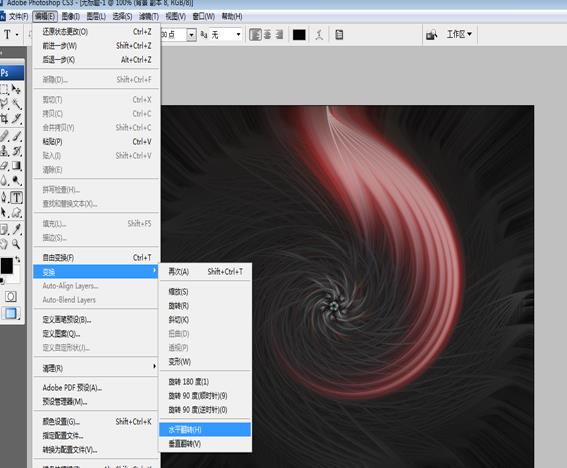Select the Clone Stamp tool
567x468 pixels.
pos(4,150)
